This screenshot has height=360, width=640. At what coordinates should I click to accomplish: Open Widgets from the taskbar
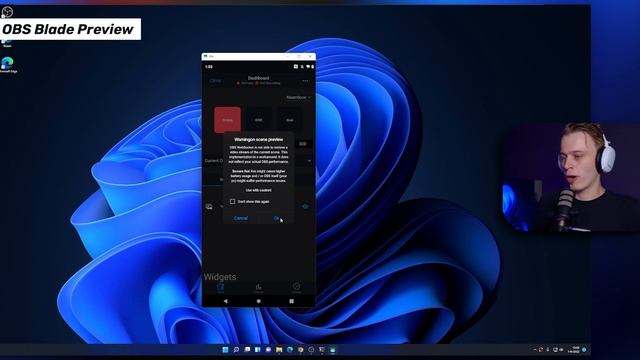[258, 350]
